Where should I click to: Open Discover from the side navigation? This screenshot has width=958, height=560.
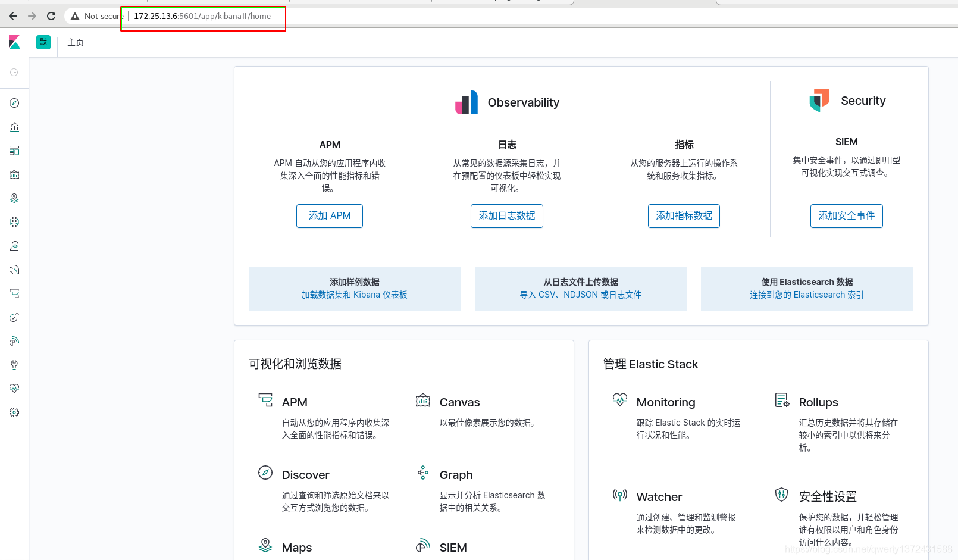(x=14, y=103)
